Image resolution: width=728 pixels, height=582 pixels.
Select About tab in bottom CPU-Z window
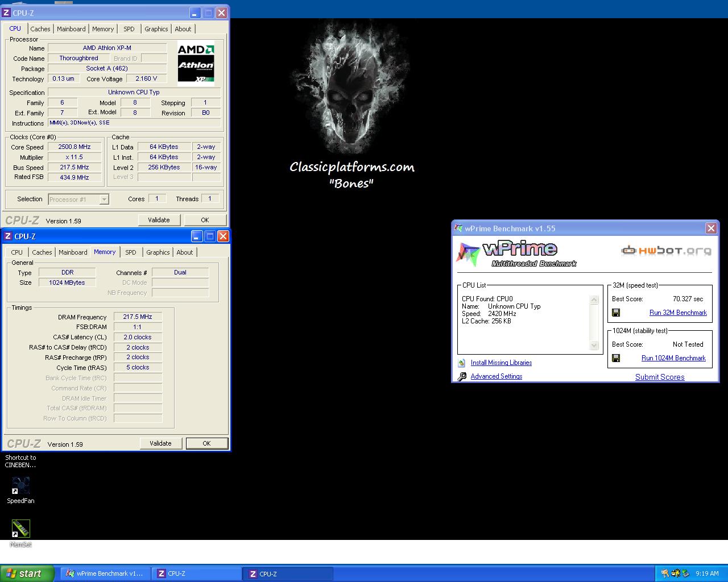[185, 252]
